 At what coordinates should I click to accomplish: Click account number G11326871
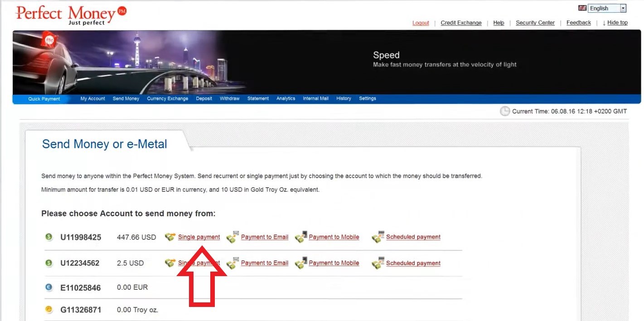pyautogui.click(x=81, y=310)
